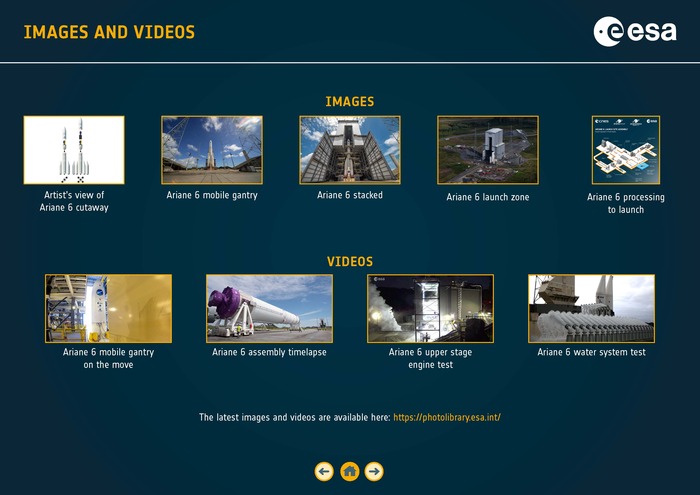
Task: Play Ariane 6 upper stage engine test video
Action: (430, 308)
